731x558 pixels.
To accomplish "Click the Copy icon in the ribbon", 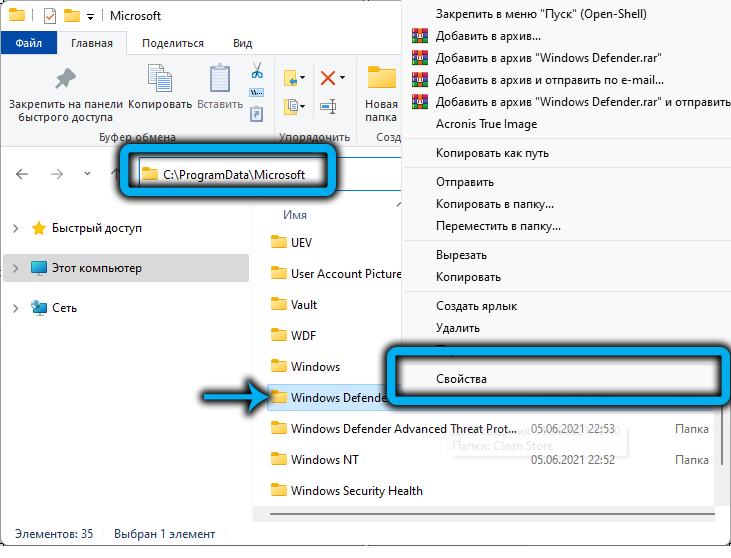I will [x=160, y=79].
